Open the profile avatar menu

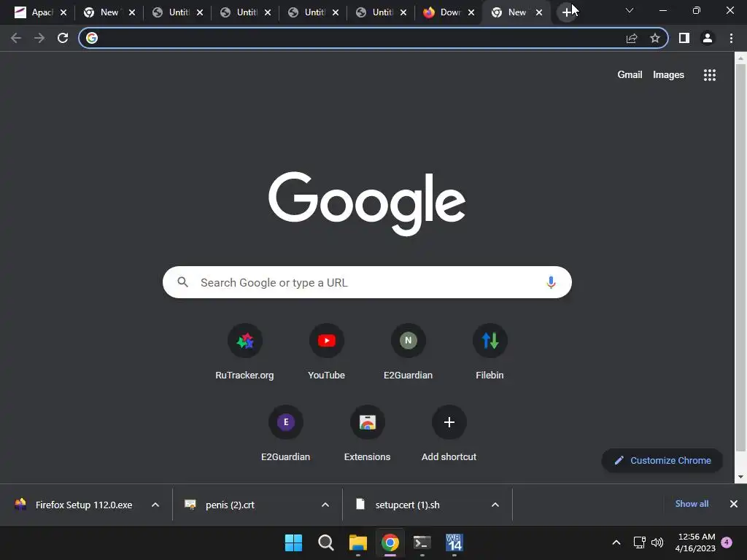[708, 38]
